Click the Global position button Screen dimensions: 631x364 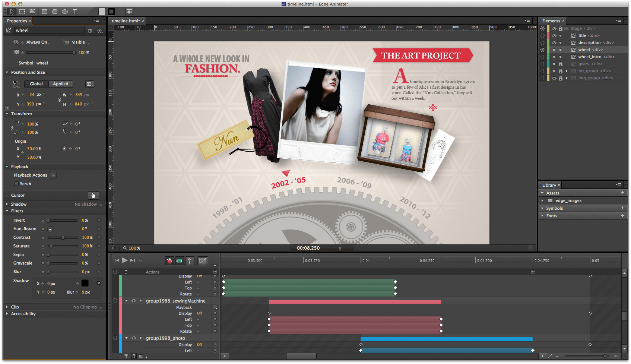point(36,84)
